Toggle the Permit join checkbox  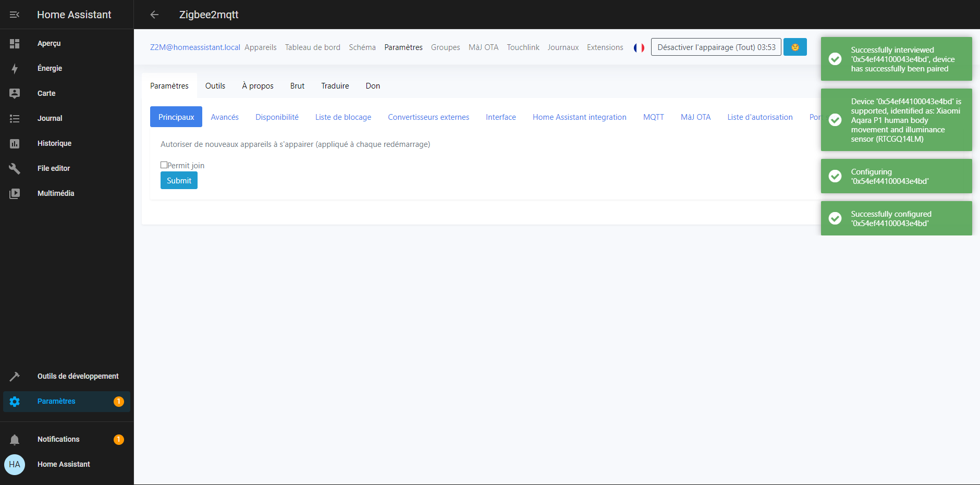click(x=164, y=165)
